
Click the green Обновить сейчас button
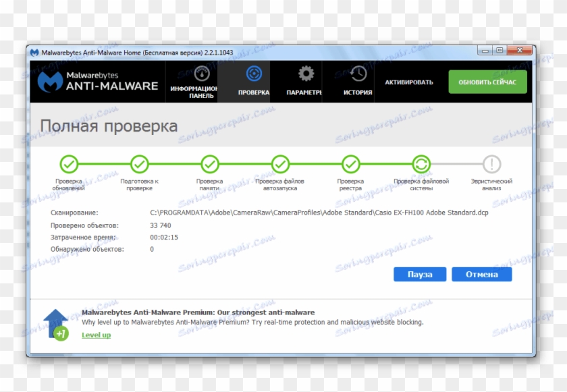tap(488, 81)
